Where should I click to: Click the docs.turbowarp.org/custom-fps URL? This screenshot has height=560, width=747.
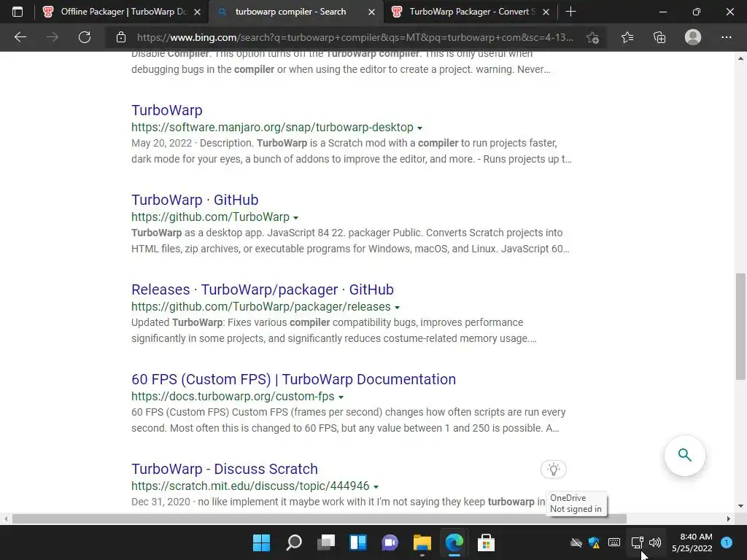[233, 396]
